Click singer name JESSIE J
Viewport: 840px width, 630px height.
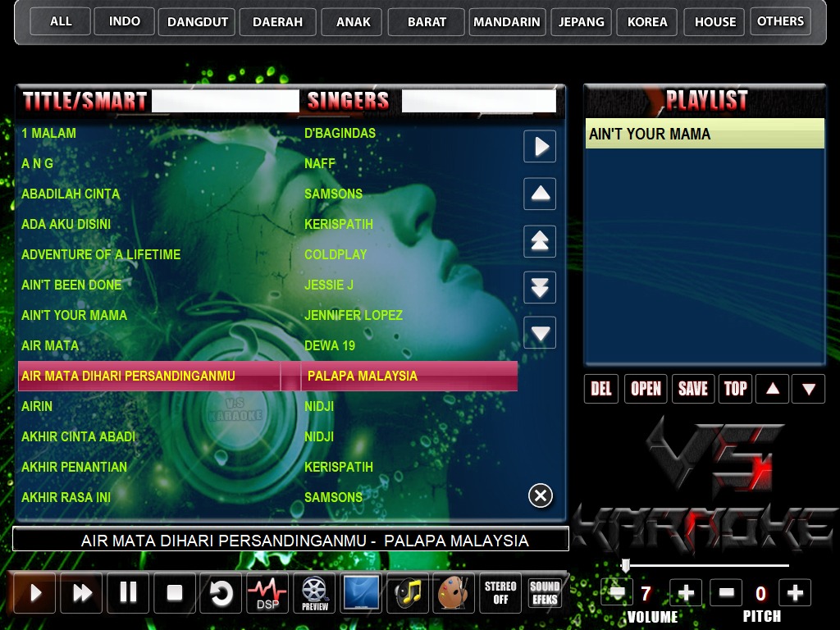[329, 285]
